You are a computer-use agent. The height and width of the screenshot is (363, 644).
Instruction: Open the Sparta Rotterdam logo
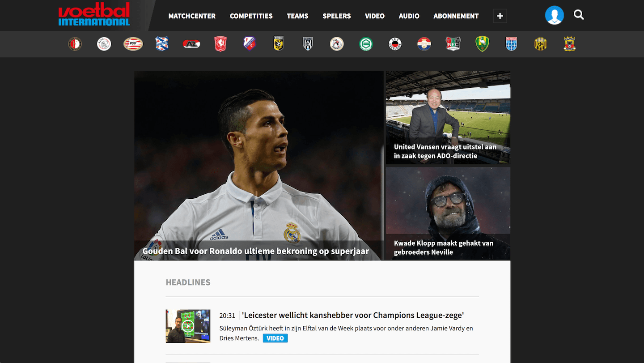[337, 44]
